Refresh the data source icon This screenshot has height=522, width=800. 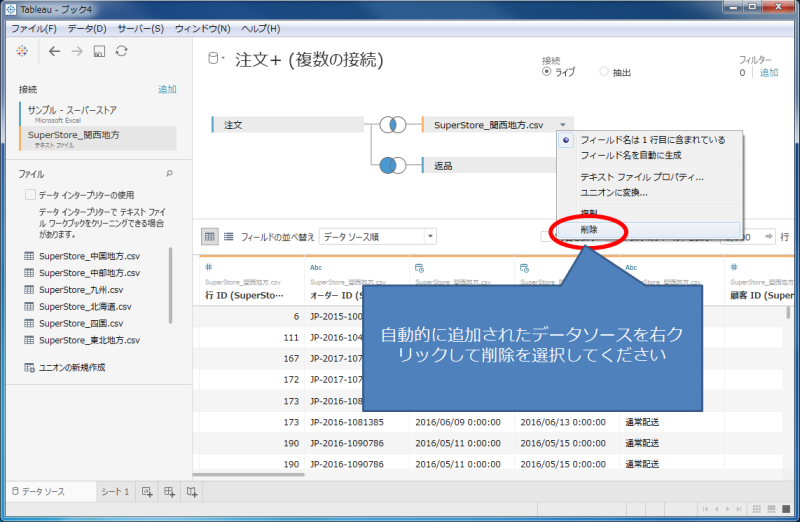(121, 51)
